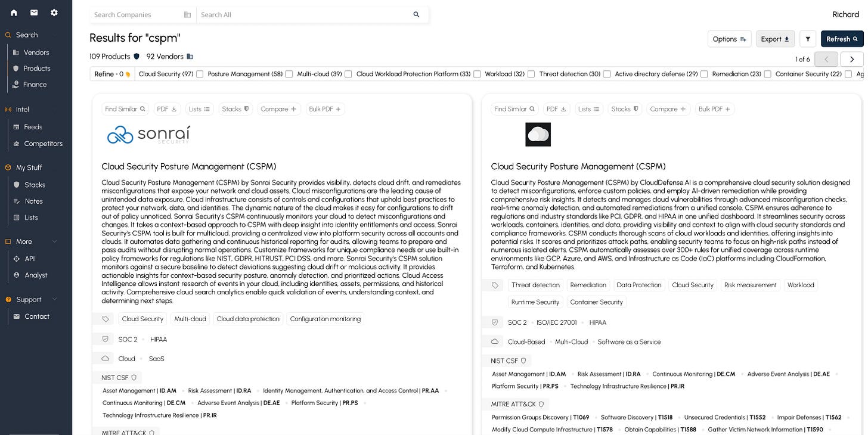Open Lists dropdown on CloudDefense card
This screenshot has width=868, height=435.
[588, 109]
